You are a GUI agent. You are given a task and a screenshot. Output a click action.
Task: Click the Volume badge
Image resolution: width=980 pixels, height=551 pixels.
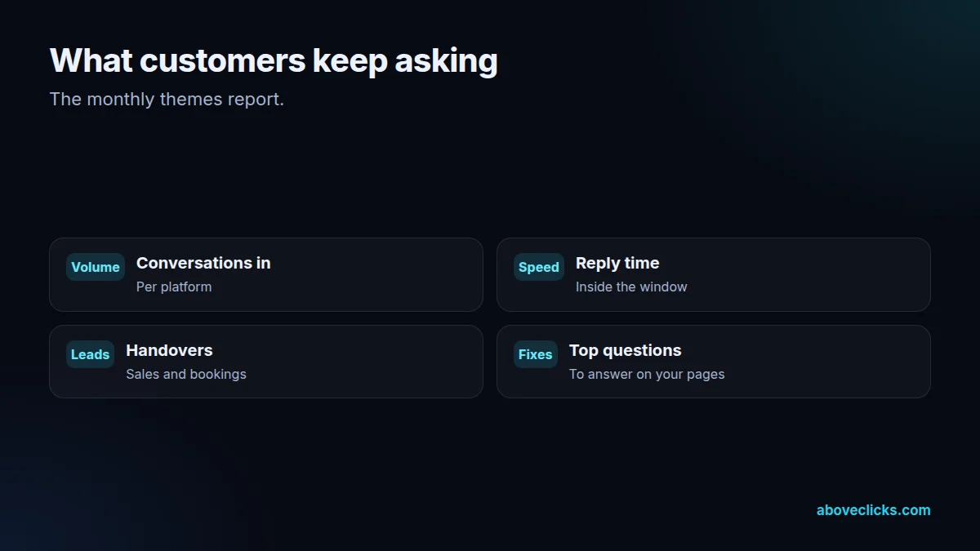point(96,267)
